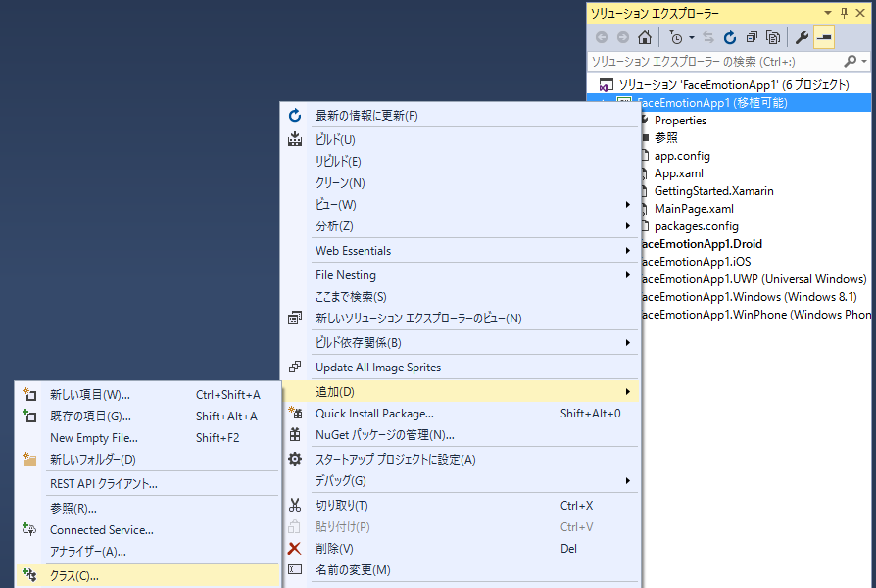Click the blue Refresh icon in Solution Explorer toolbar

click(730, 37)
